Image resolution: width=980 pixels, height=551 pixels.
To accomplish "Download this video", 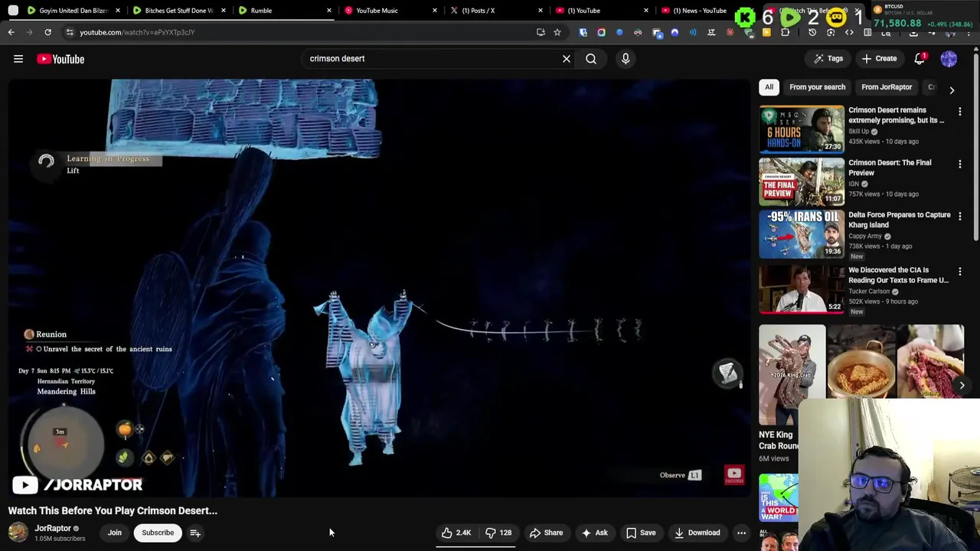I will point(697,533).
